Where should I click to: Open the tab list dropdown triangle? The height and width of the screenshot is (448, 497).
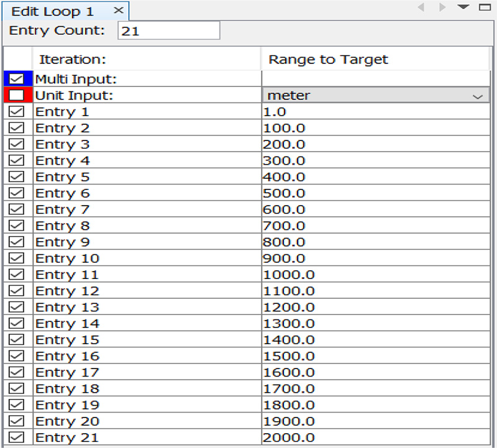(463, 7)
